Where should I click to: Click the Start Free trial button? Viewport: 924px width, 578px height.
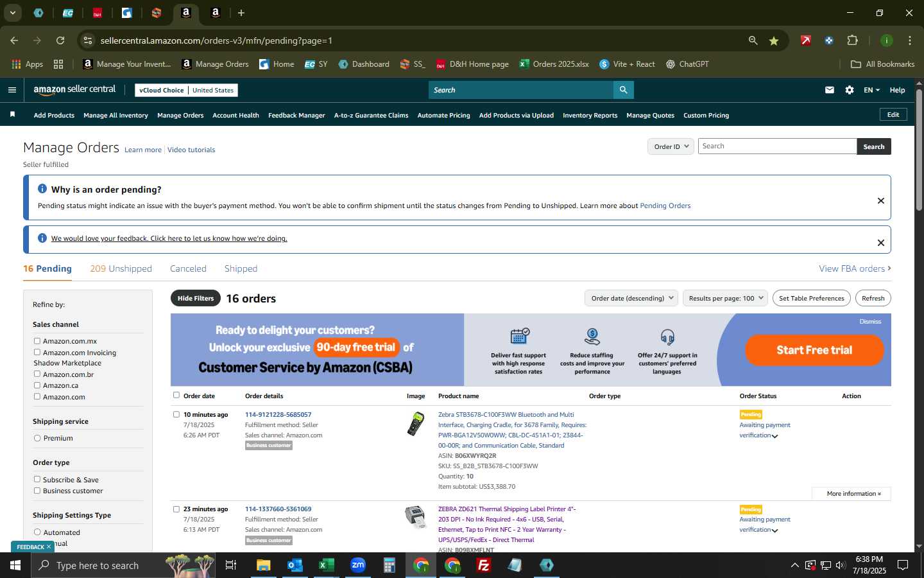coord(814,350)
